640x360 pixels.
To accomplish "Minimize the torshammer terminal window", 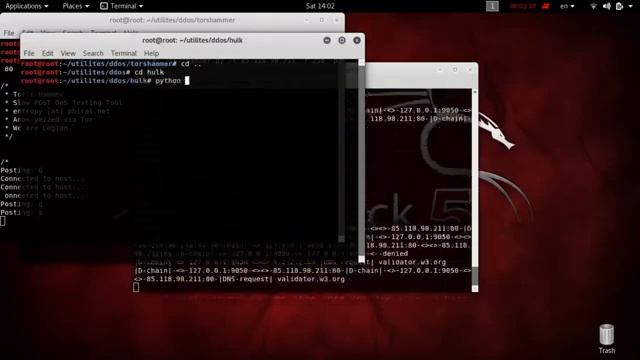I will 307,20.
